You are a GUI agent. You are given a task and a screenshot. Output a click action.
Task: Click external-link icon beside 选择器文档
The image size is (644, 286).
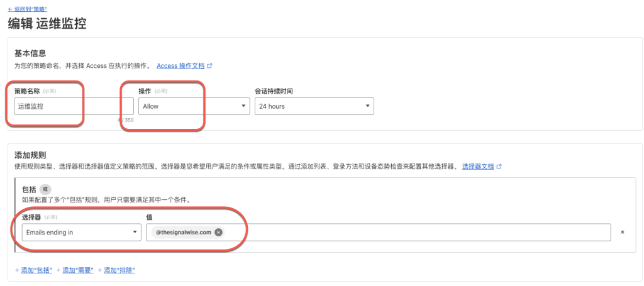(x=499, y=167)
